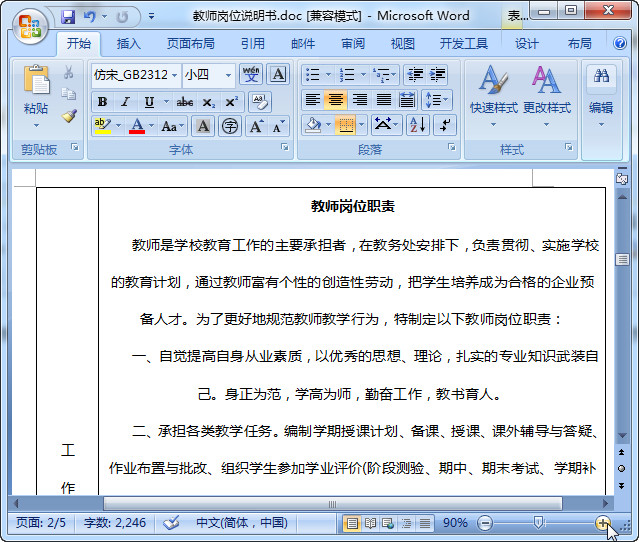Open the 页面布局 ribbon tab
Image resolution: width=639 pixels, height=542 pixels.
(x=190, y=44)
